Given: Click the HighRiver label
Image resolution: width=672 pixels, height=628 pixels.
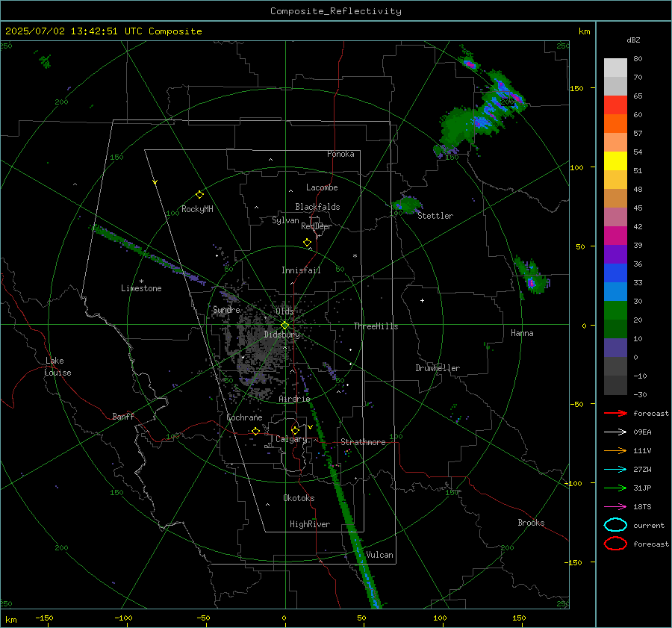Looking at the screenshot, I should coord(310,524).
